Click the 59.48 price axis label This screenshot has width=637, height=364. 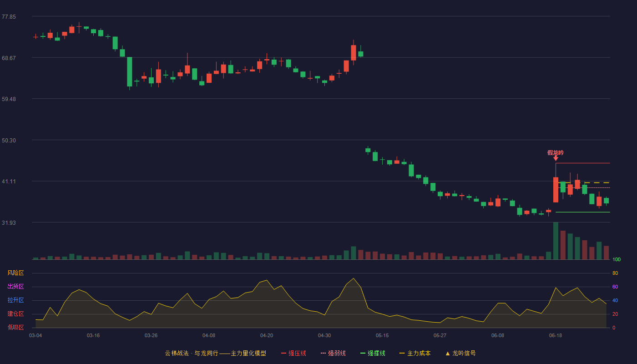[9, 99]
